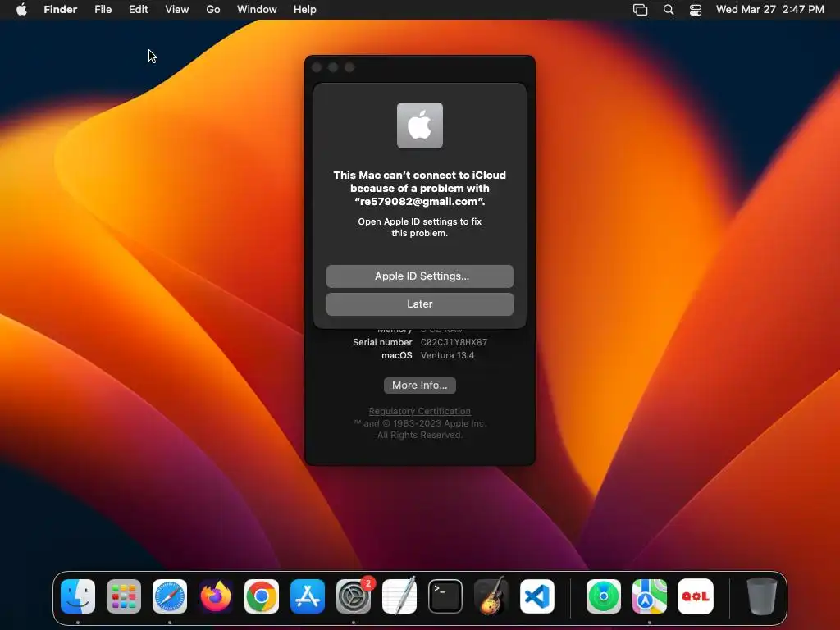Open the Regulatory Certification link
Viewport: 840px width, 630px height.
coord(420,411)
